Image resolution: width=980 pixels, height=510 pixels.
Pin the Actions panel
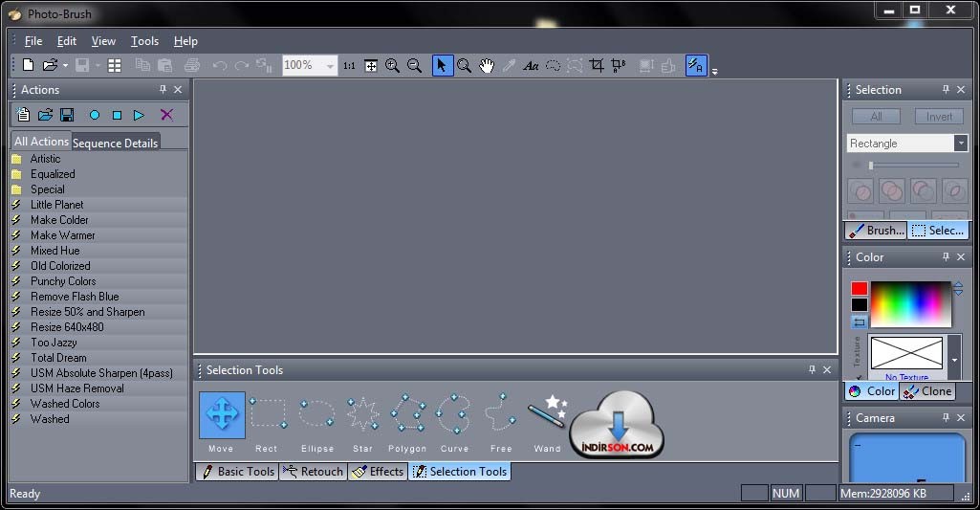click(163, 90)
